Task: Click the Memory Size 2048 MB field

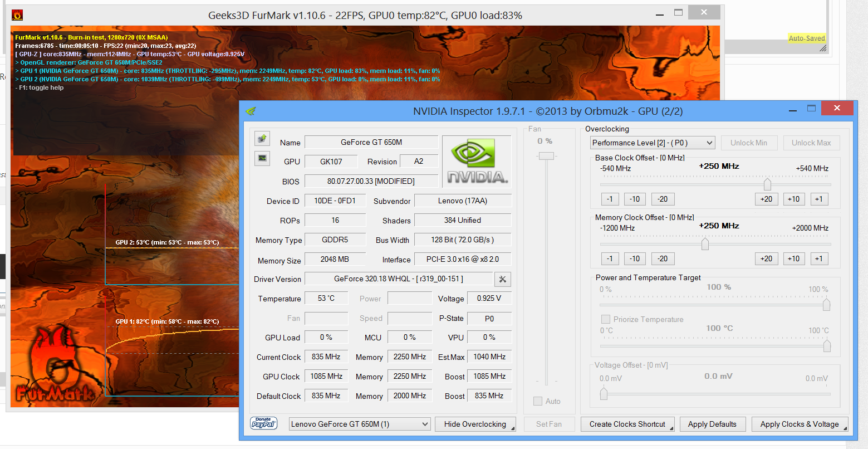Action: click(335, 259)
